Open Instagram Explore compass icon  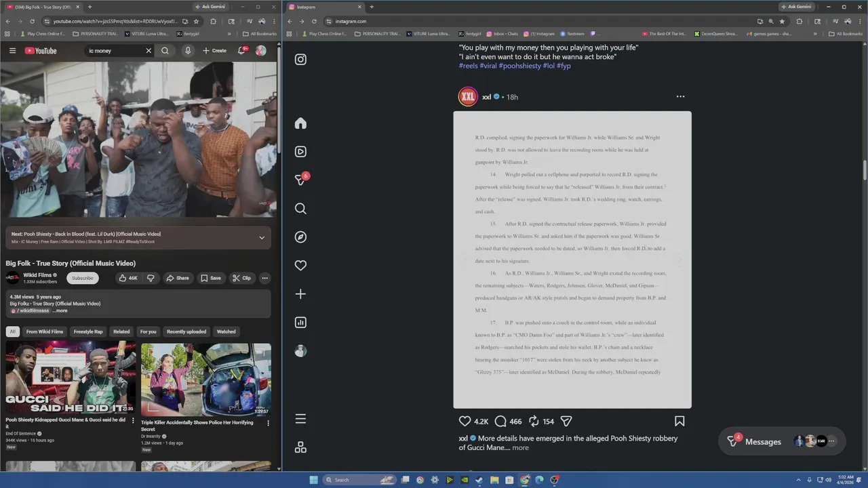click(300, 237)
